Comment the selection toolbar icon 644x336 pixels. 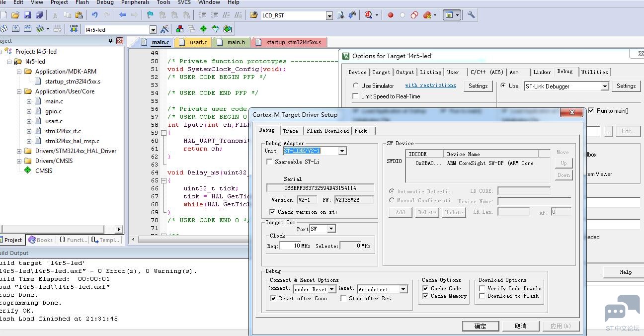226,15
